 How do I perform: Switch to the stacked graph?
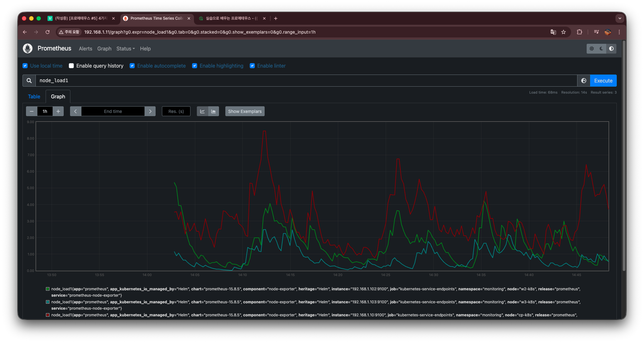tap(214, 111)
